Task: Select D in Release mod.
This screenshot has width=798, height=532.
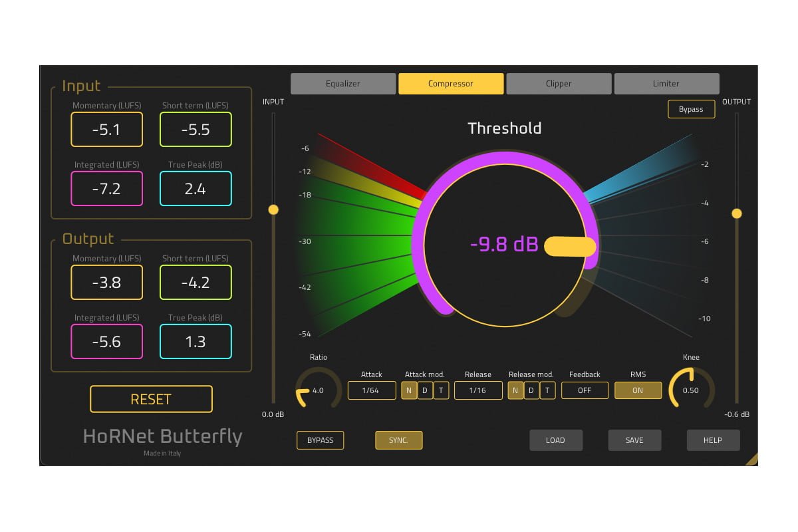Action: coord(531,390)
